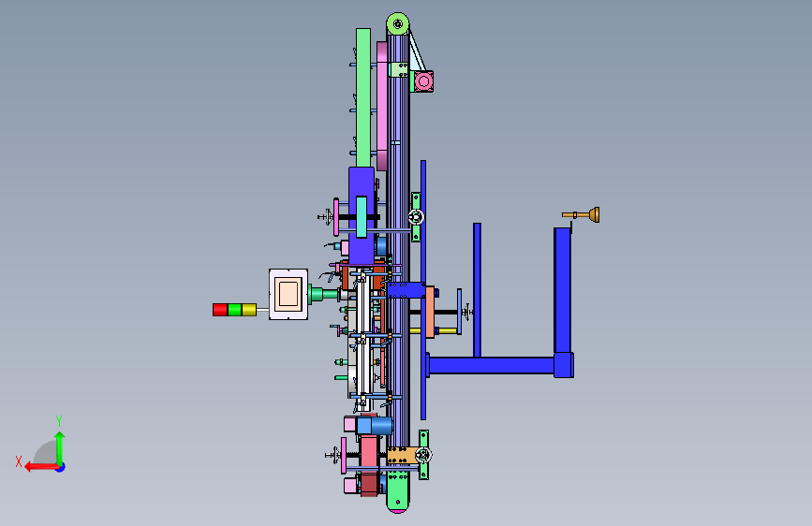Select the purple housing block
This screenshot has height=526, width=812.
(362, 216)
